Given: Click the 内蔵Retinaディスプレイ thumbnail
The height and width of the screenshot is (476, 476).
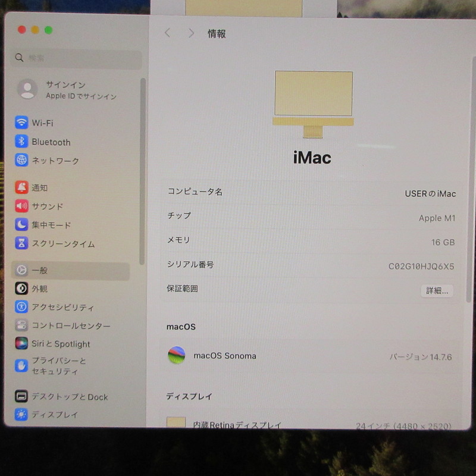Looking at the screenshot, I should click(x=176, y=422).
